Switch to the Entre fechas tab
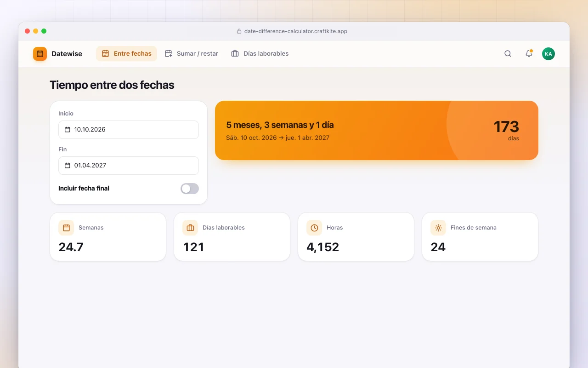This screenshot has width=588, height=368. tap(126, 54)
